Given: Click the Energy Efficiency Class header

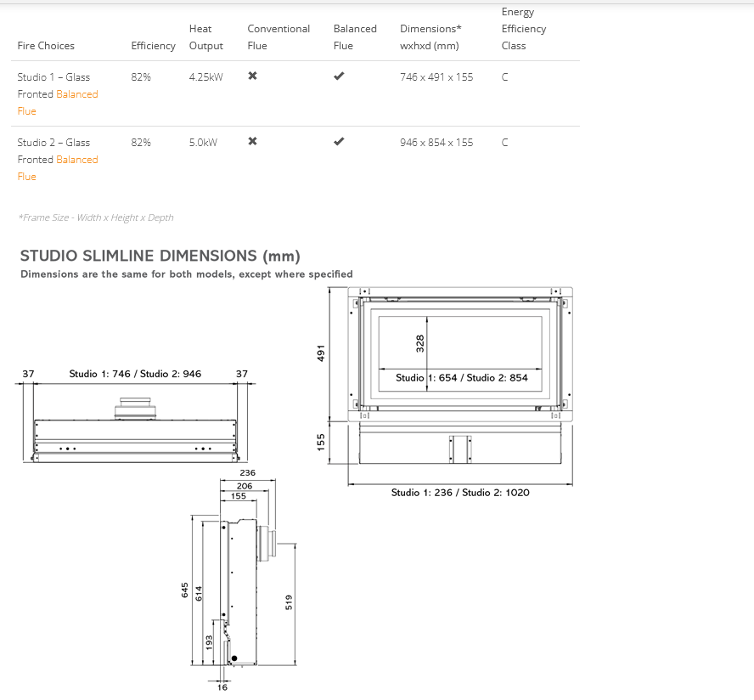Looking at the screenshot, I should pyautogui.click(x=523, y=29).
